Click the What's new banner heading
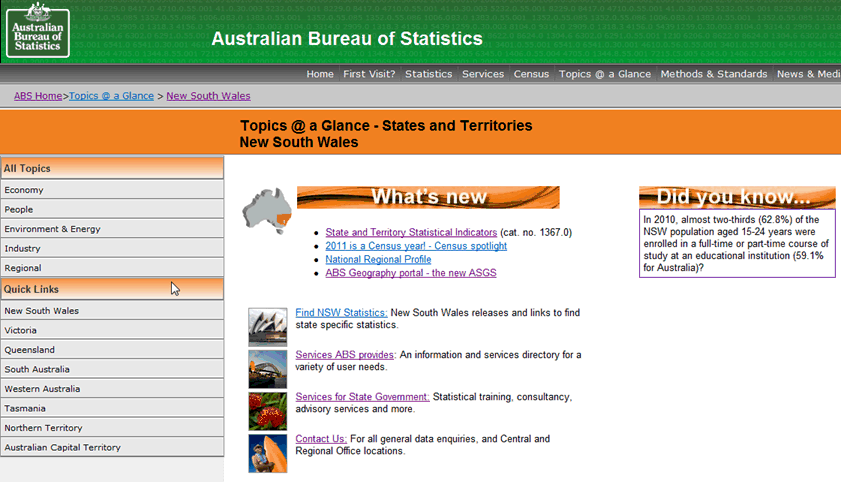 point(428,197)
